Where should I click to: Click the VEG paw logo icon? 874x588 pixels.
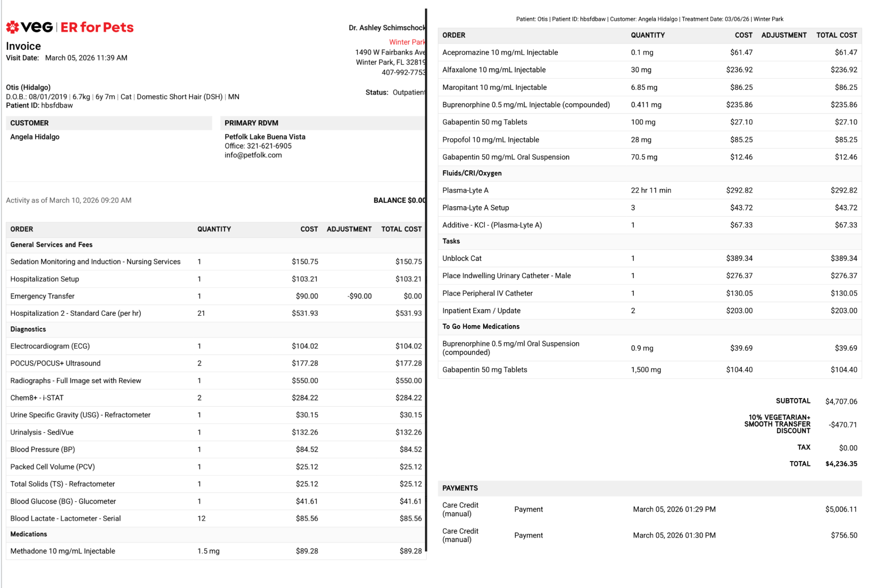coord(12,27)
